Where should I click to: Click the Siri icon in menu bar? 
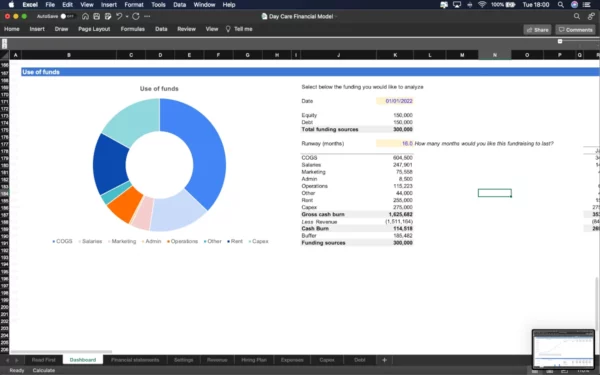[x=574, y=5]
